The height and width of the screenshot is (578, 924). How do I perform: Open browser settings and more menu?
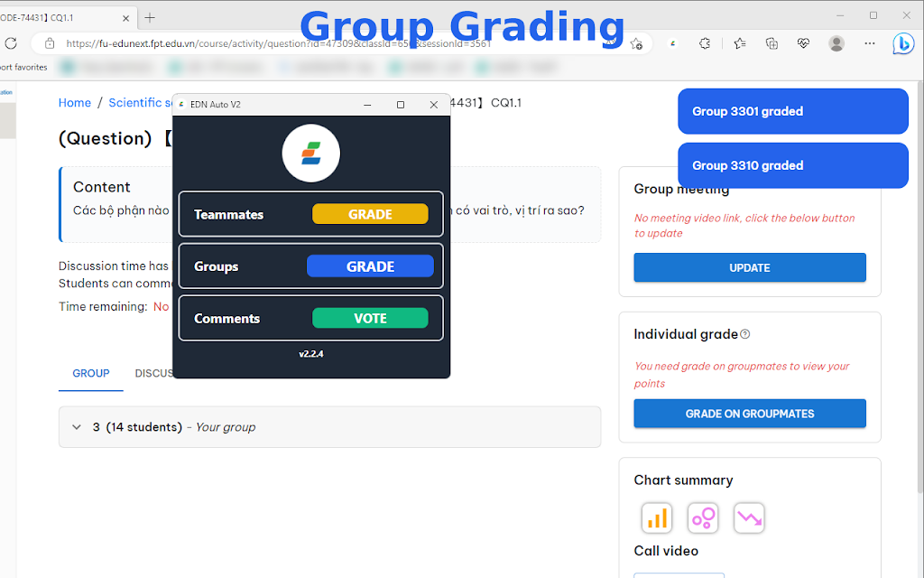[869, 43]
